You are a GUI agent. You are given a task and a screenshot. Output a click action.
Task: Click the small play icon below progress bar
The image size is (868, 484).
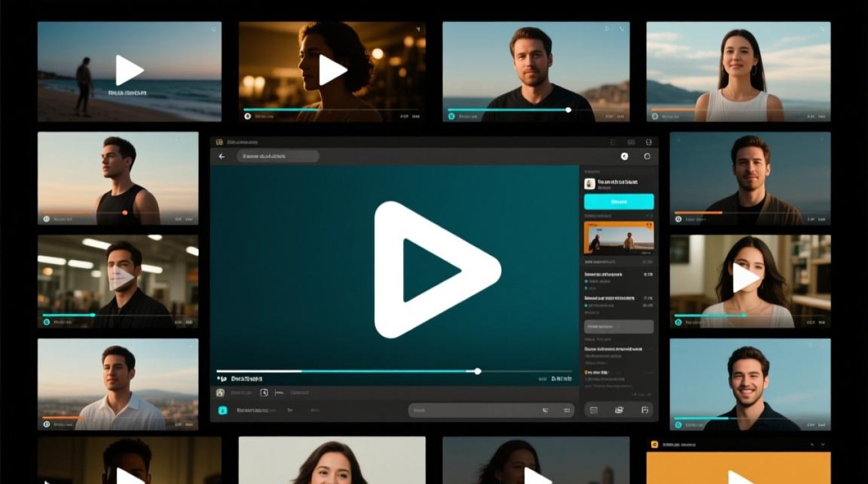(221, 379)
